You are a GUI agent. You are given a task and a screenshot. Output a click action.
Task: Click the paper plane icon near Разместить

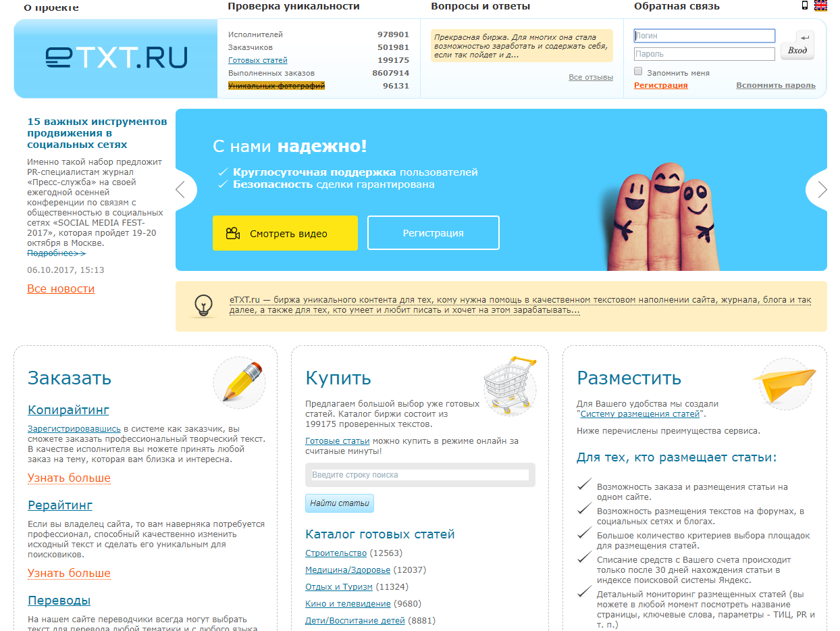click(784, 383)
